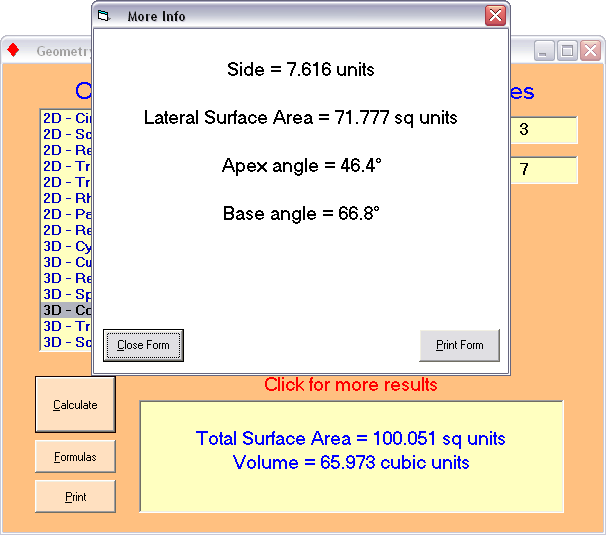
Task: Click the Calculate button
Action: [x=75, y=404]
